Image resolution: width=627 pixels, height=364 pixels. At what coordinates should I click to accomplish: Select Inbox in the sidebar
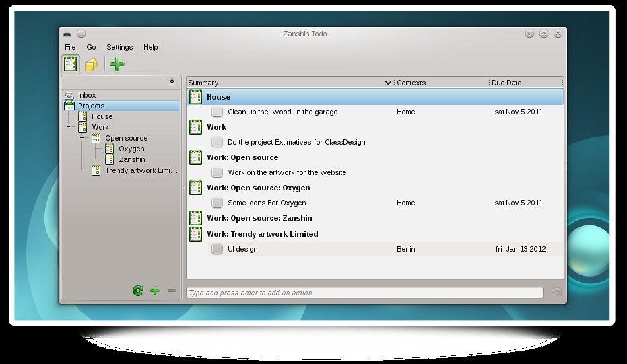pos(87,95)
